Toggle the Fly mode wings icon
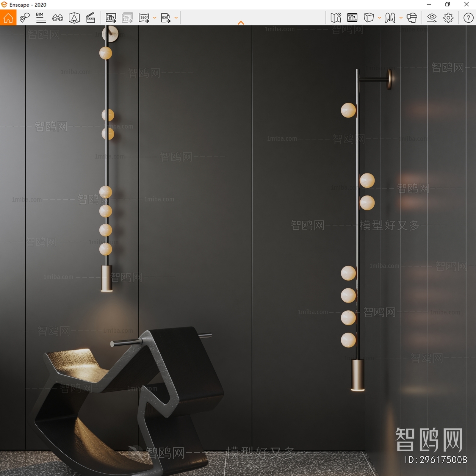The width and height of the screenshot is (476, 476). 390,18
